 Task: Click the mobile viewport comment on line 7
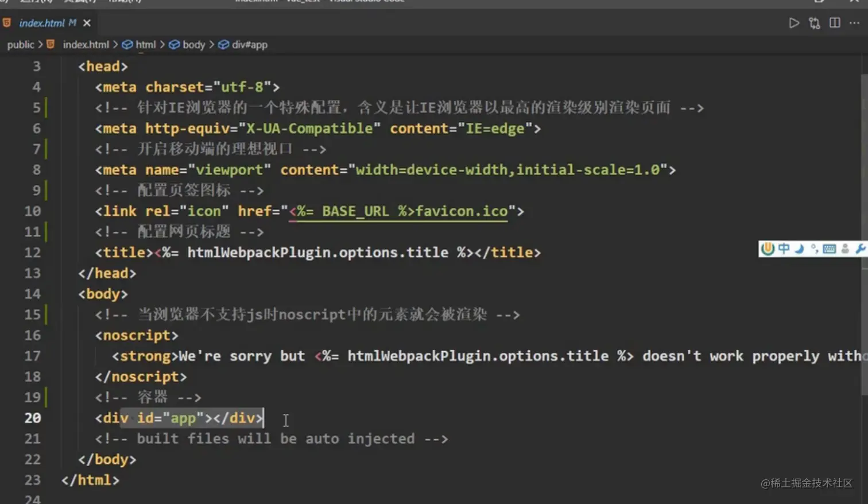pos(211,149)
